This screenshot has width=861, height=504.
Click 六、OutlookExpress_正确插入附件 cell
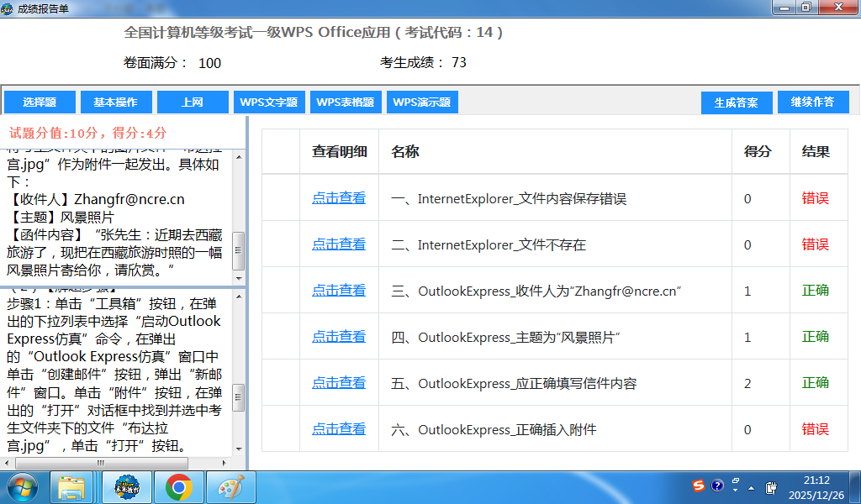pos(555,429)
